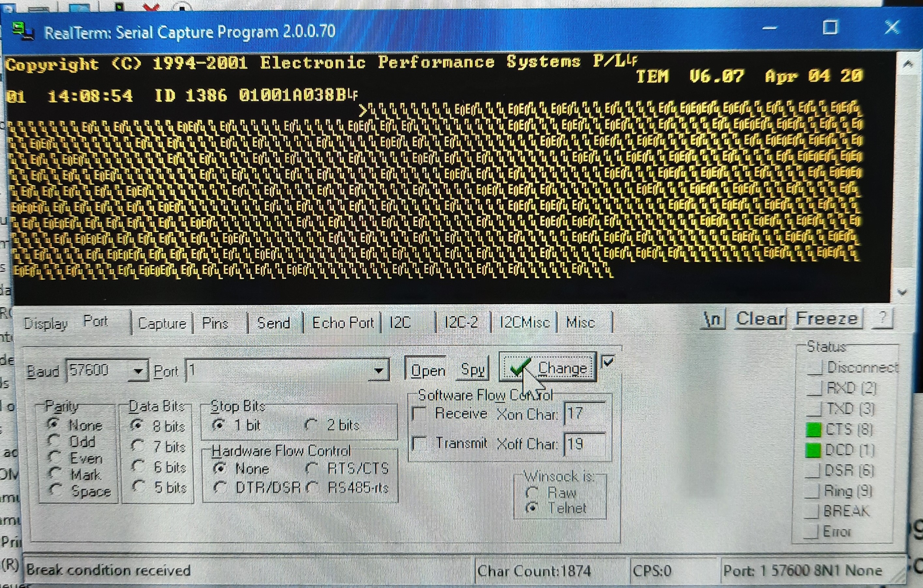Open help with the ? button

[x=883, y=318]
